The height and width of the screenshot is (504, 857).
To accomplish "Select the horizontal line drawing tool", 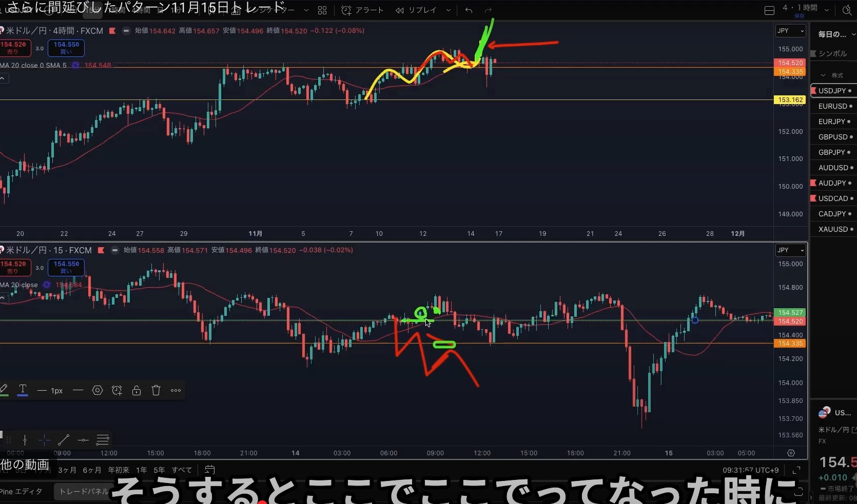I will (83, 440).
